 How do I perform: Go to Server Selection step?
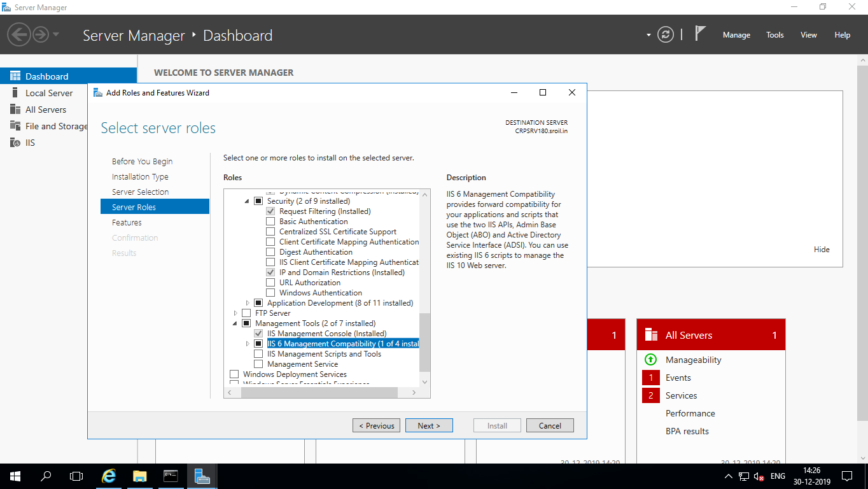click(x=140, y=192)
